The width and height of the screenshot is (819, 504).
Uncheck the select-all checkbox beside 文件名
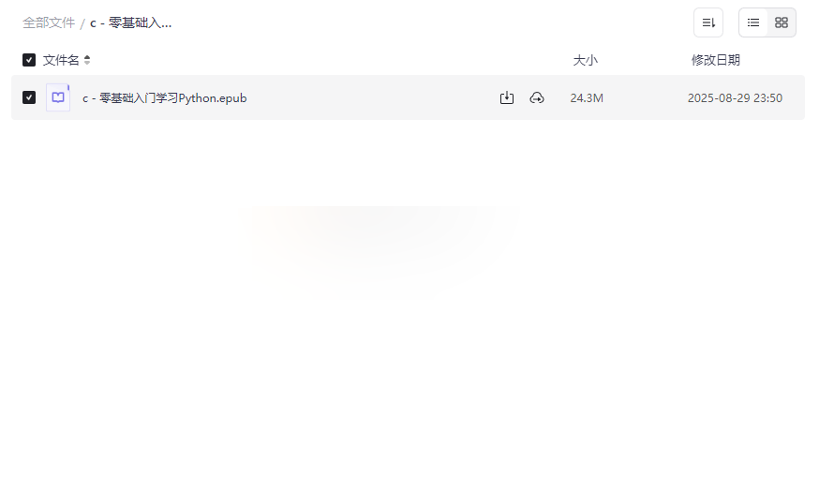point(29,60)
